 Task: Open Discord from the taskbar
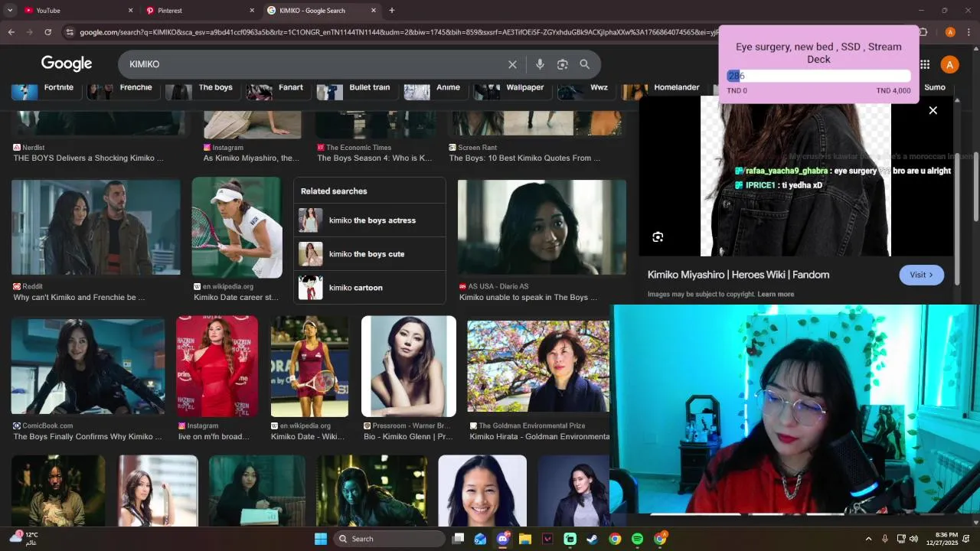coord(503,539)
